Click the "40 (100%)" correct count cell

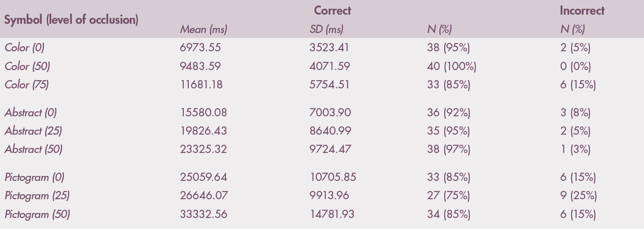point(451,66)
